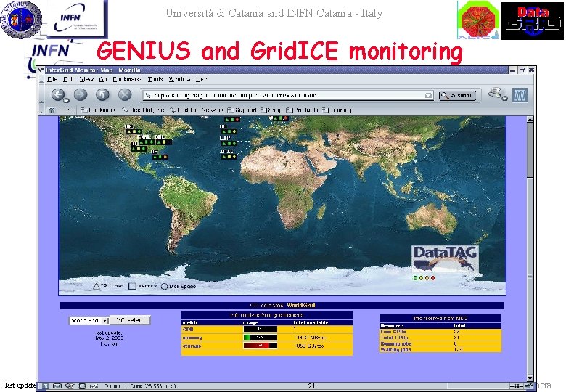Open the Print button dropdown arrow
Screen dimensions: 566x392
tap(505, 98)
